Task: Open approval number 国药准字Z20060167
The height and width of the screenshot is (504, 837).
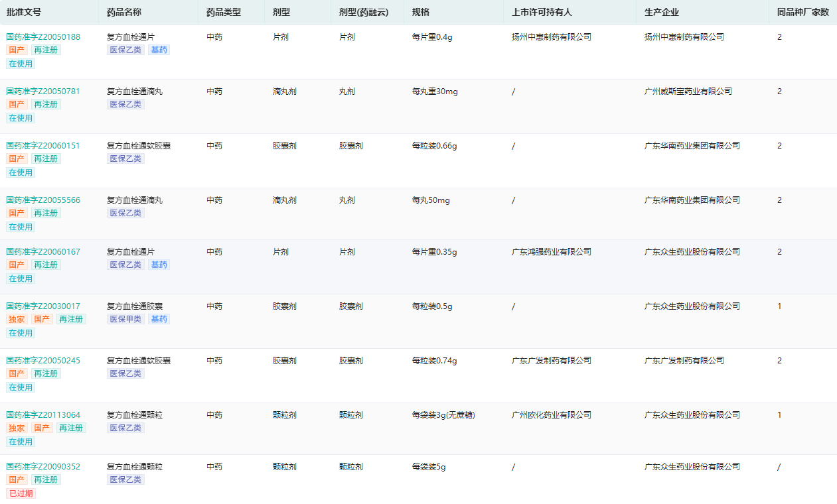Action: click(43, 252)
